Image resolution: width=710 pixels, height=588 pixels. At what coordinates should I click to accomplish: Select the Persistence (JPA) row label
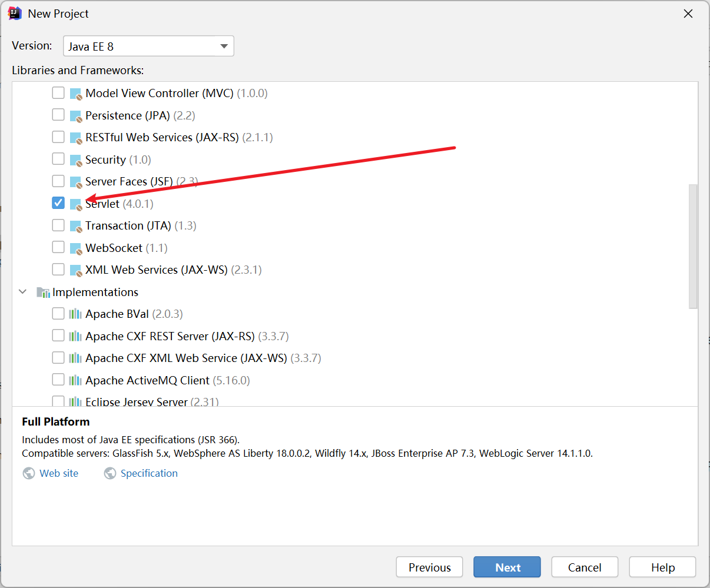pyautogui.click(x=140, y=115)
